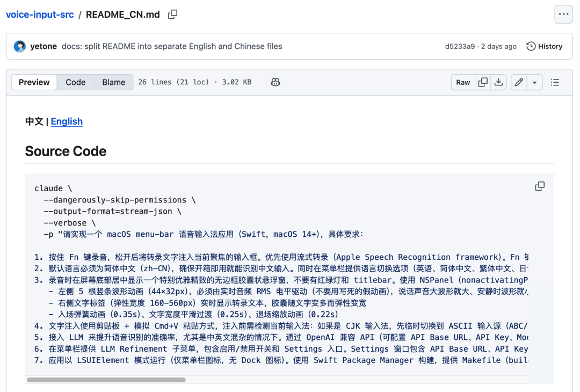Open the English README link
580x392 pixels.
(x=67, y=121)
